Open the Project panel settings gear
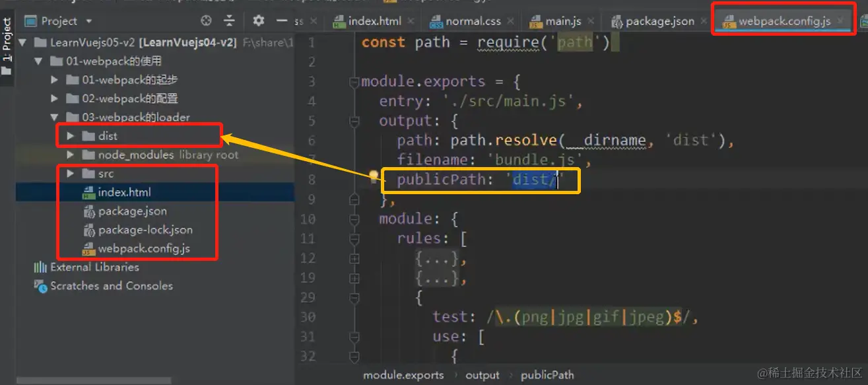The height and width of the screenshot is (385, 868). [x=259, y=20]
